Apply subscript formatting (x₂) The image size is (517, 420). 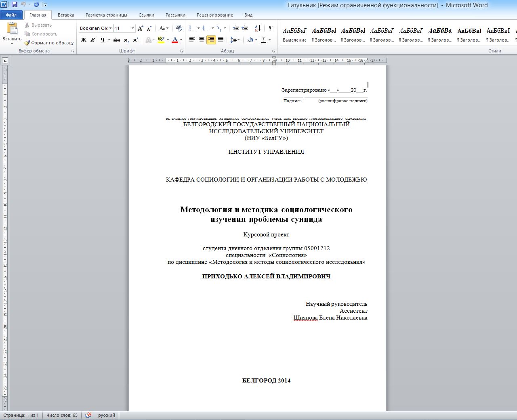click(x=126, y=40)
